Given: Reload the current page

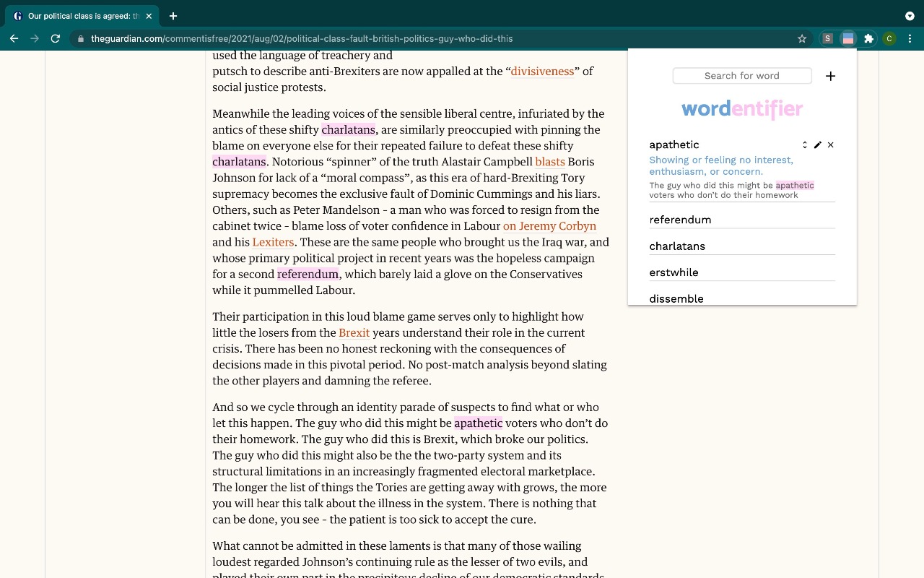Looking at the screenshot, I should coord(55,38).
